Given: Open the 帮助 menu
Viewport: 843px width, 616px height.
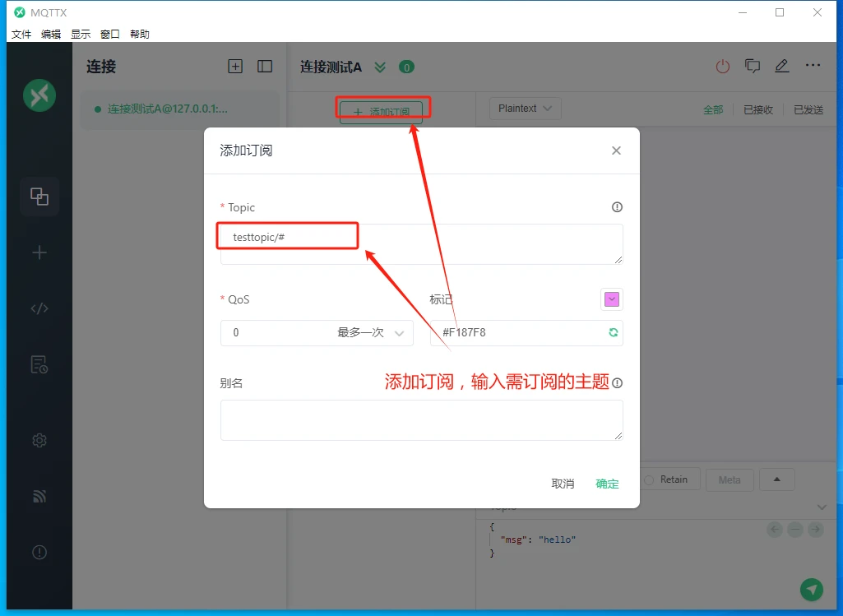Looking at the screenshot, I should coord(140,34).
